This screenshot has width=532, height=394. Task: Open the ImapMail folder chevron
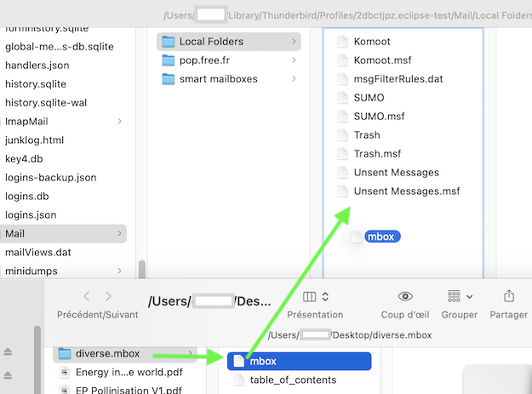[x=119, y=121]
